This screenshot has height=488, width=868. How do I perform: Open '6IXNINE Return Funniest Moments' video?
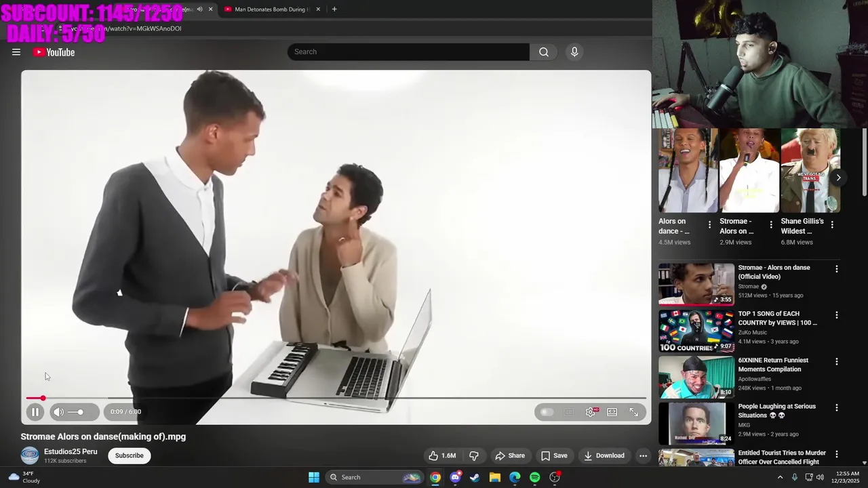pyautogui.click(x=773, y=365)
